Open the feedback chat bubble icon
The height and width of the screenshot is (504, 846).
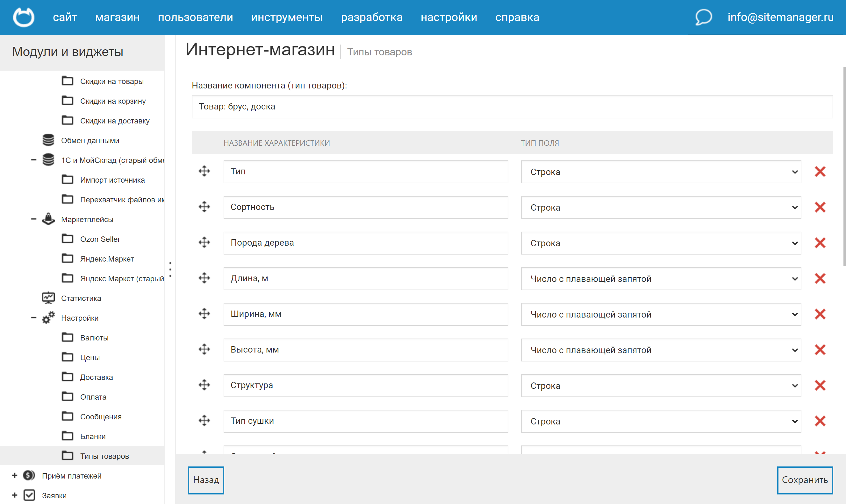coord(703,17)
